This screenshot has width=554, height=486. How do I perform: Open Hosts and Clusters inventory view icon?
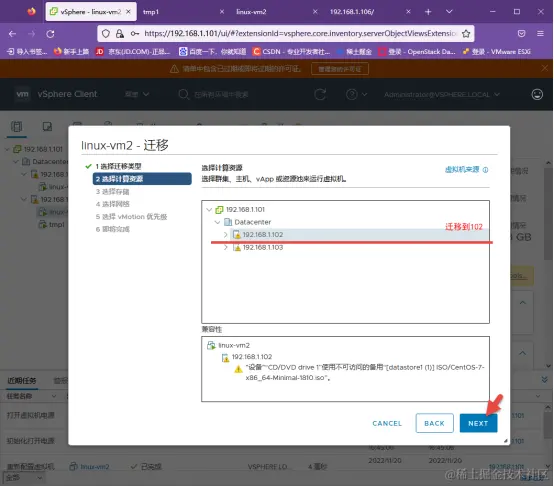(x=17, y=126)
